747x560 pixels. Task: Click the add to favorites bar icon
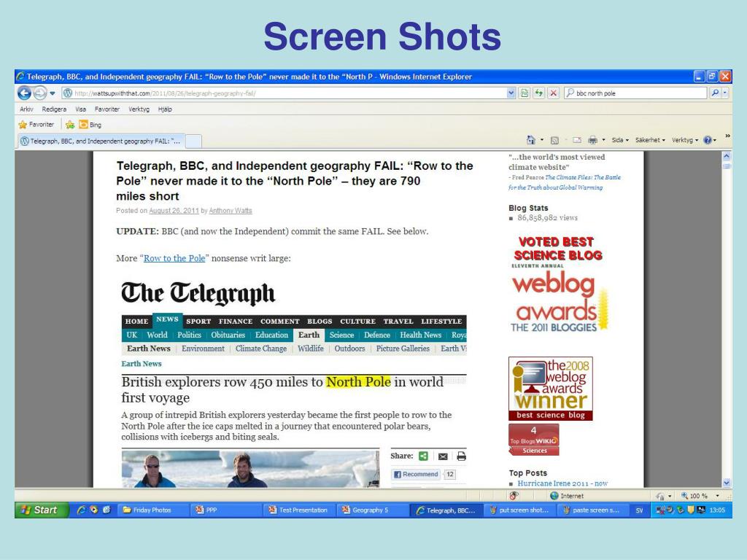point(70,125)
